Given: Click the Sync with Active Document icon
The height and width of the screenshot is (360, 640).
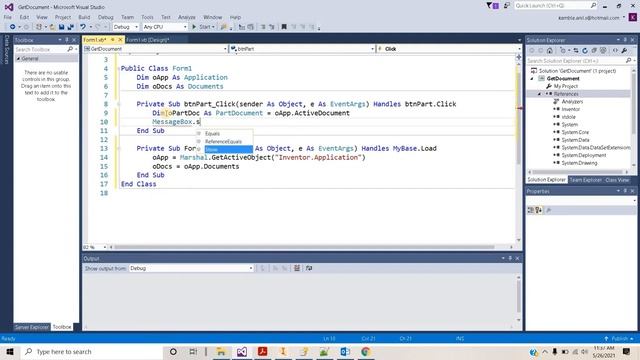Looking at the screenshot, I should point(576,51).
